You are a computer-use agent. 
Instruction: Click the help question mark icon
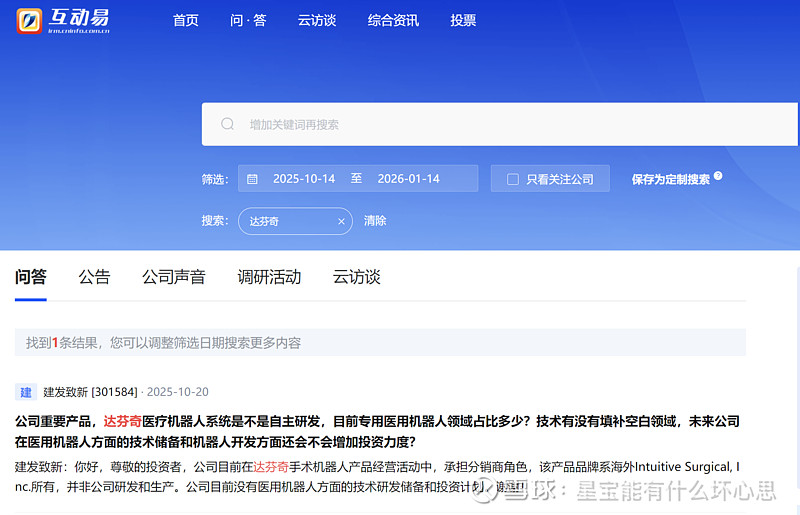[718, 176]
